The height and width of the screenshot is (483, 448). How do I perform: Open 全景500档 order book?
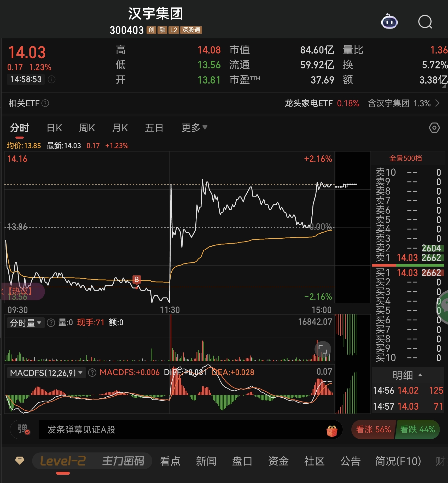(x=405, y=158)
